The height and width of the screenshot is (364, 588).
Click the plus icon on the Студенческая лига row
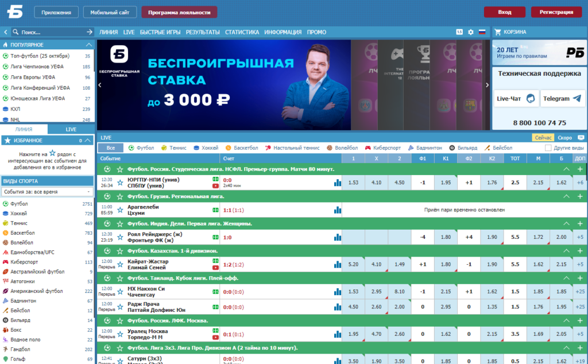[580, 169]
